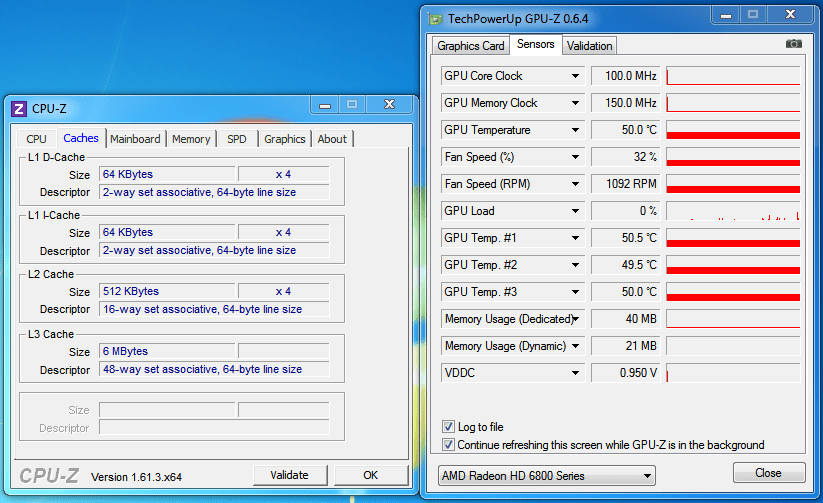The height and width of the screenshot is (503, 823).
Task: Switch to the SPD tab
Action: pos(237,139)
